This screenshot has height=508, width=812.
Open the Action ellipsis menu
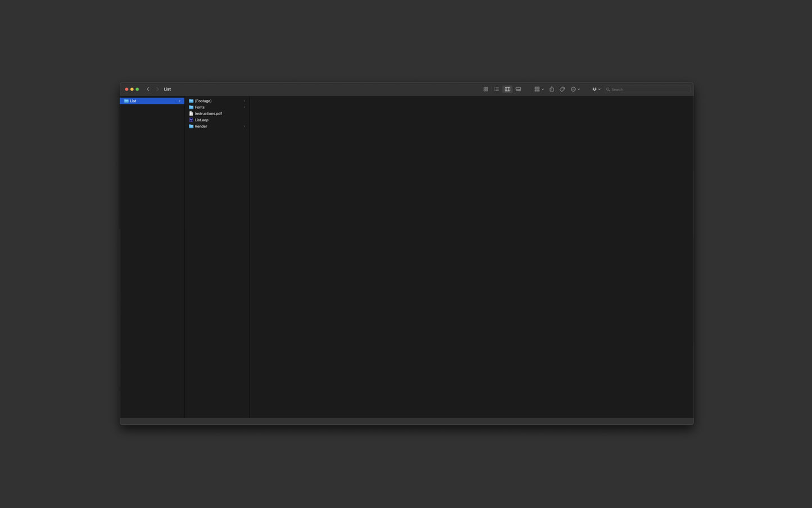pos(575,89)
